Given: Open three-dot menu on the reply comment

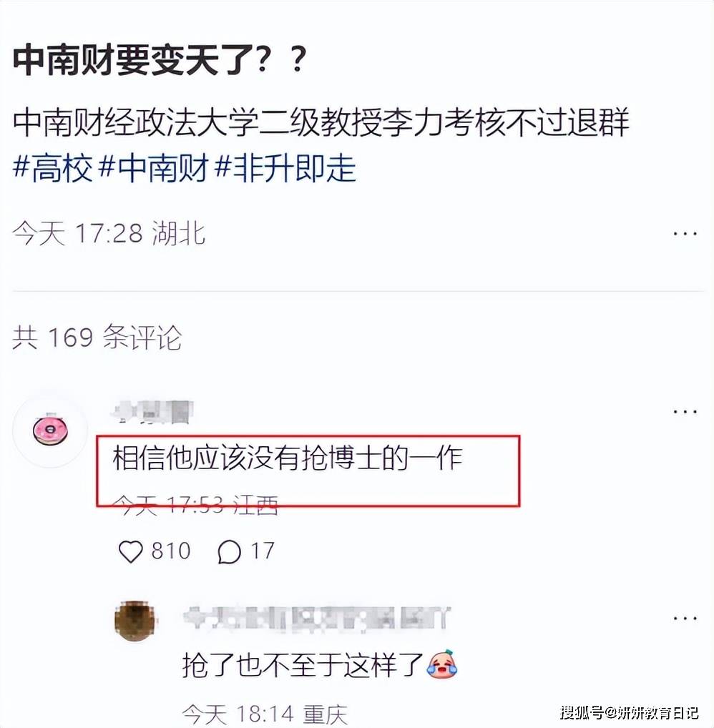Looking at the screenshot, I should click(x=685, y=618).
